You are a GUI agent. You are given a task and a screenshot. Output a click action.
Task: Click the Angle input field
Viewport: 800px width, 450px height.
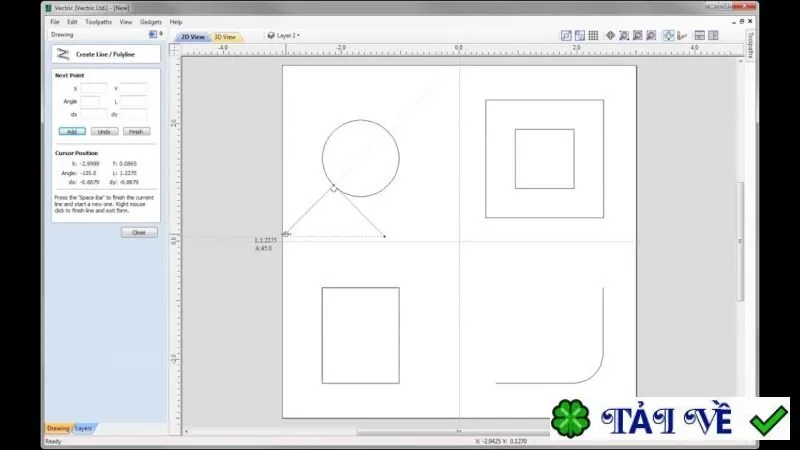pos(90,102)
